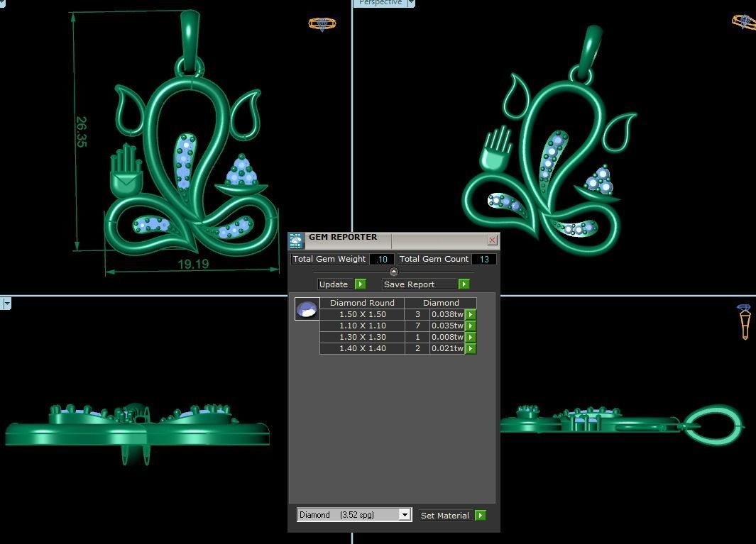Click the green arrow for 1.40 X 1.40 row
This screenshot has height=544, width=756.
tap(471, 348)
